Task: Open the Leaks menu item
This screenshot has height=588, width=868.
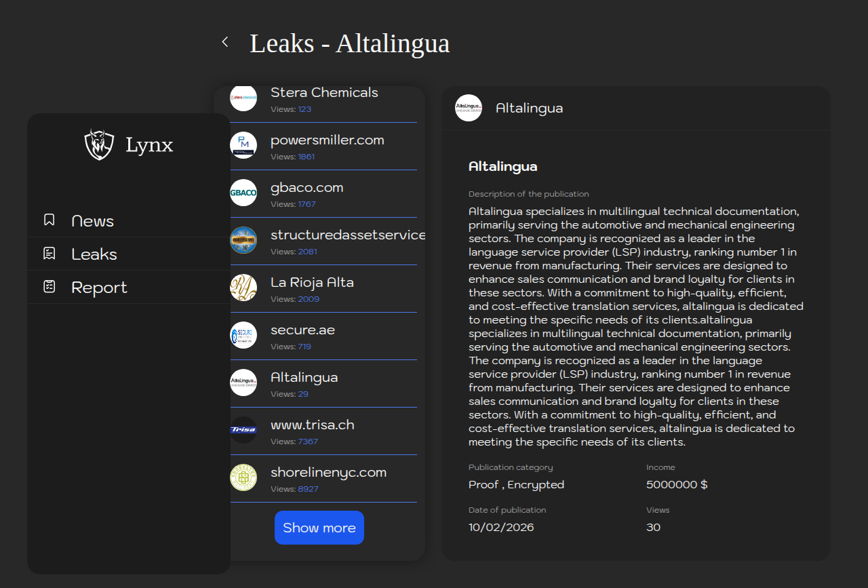Action: pos(94,254)
